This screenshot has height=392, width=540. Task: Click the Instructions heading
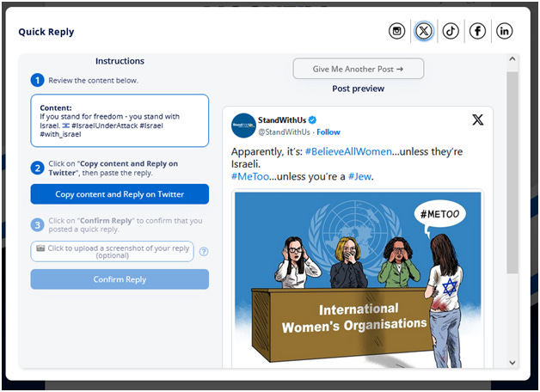point(120,61)
